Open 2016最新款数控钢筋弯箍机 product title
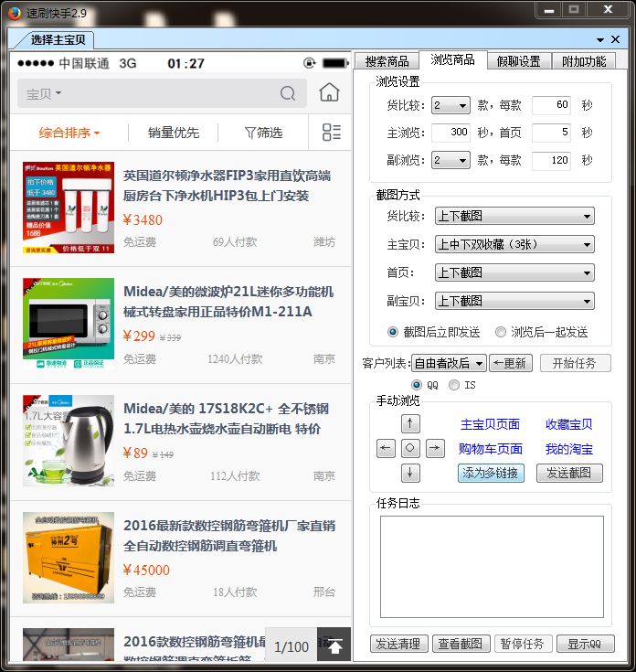Image resolution: width=636 pixels, height=672 pixels. (229, 536)
